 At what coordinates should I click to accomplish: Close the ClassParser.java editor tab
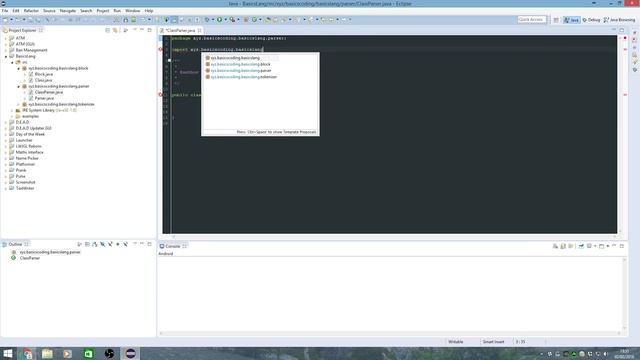tap(199, 31)
